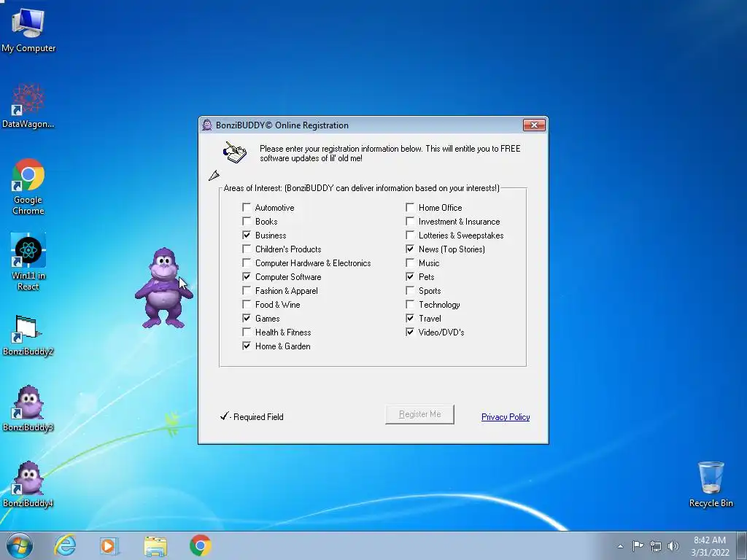Image resolution: width=747 pixels, height=560 pixels.
Task: Check the Health & Fitness checkbox
Action: point(247,332)
